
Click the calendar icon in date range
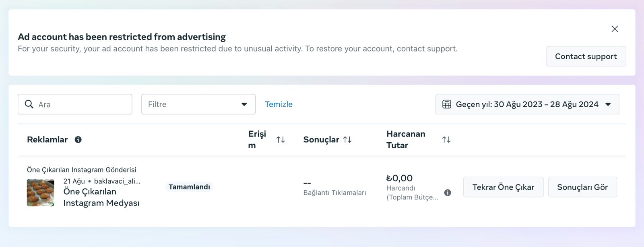tap(447, 104)
